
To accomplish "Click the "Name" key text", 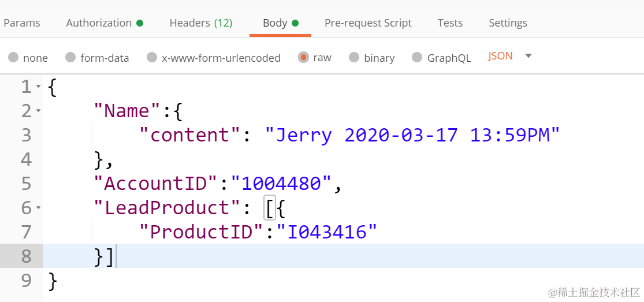I will point(126,111).
